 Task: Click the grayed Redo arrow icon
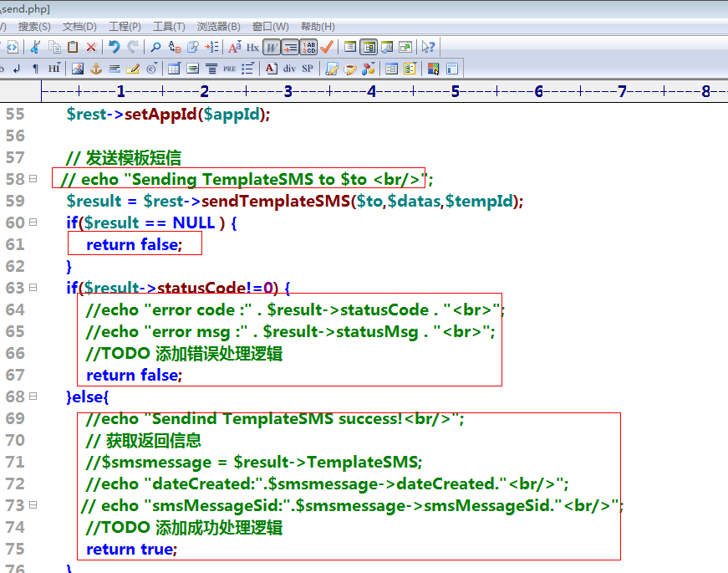coord(133,47)
